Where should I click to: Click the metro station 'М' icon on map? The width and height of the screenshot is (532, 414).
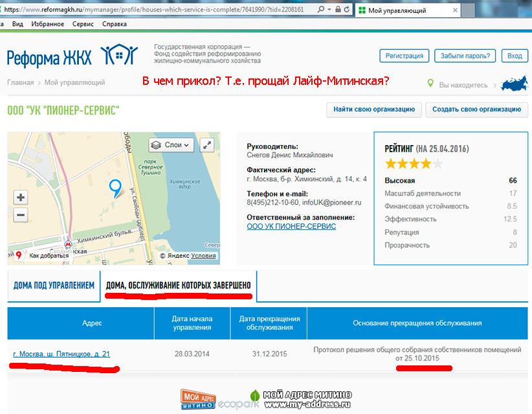pos(68,244)
